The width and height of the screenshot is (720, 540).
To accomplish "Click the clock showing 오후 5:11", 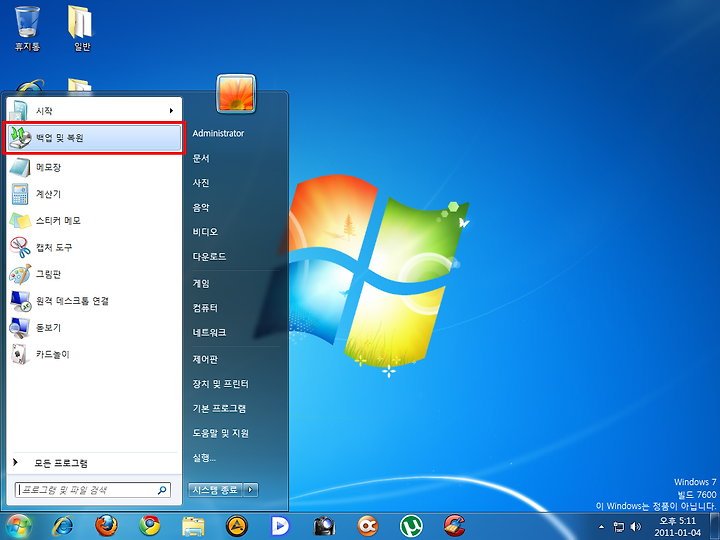I will click(x=678, y=527).
